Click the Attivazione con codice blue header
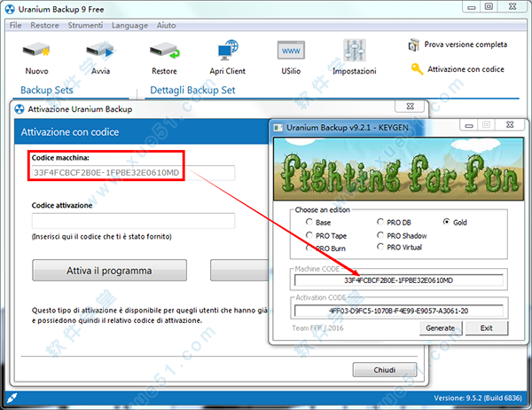Screen dimensions: 532x410 pyautogui.click(x=142, y=131)
